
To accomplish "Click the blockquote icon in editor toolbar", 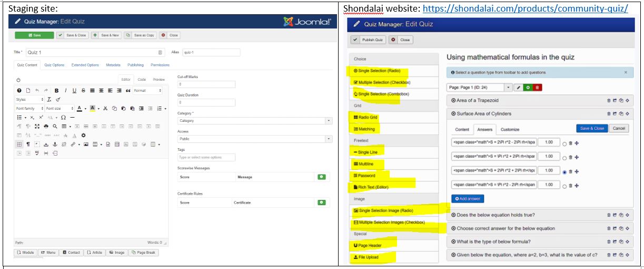I will tap(127, 91).
